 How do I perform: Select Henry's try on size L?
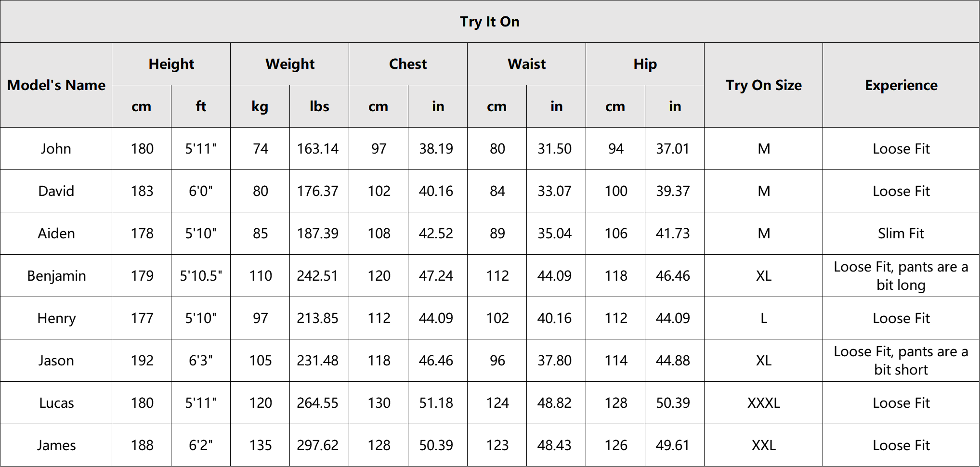[x=763, y=318]
